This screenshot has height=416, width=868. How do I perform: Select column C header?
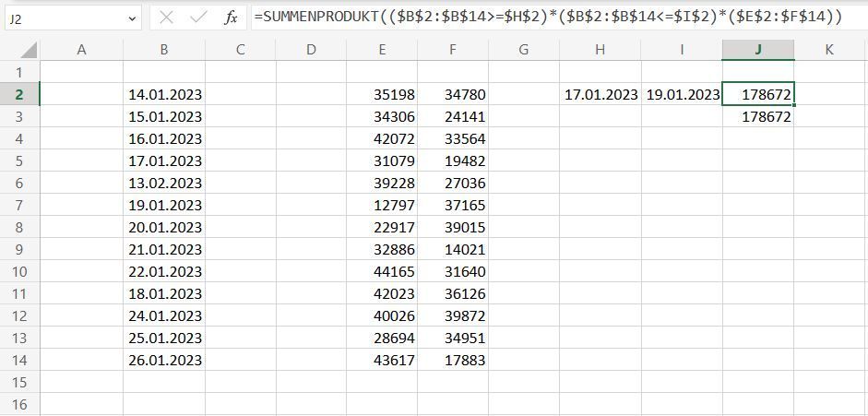(240, 50)
